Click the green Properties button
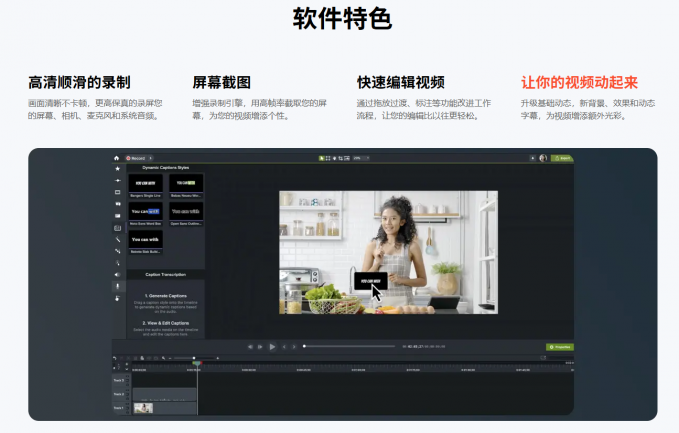The width and height of the screenshot is (679, 433). tap(560, 347)
